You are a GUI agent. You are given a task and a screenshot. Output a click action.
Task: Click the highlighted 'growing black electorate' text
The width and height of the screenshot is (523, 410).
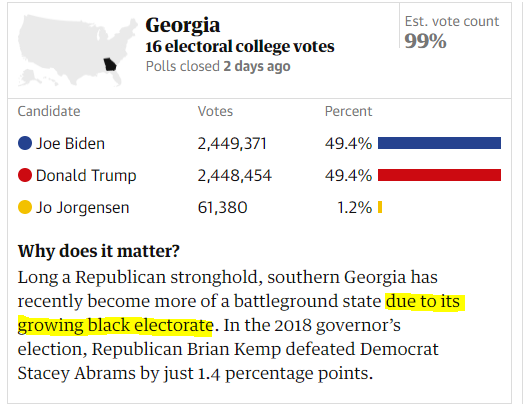115,325
